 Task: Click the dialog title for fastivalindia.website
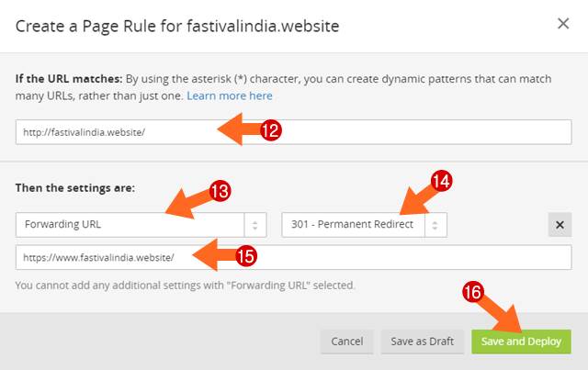[178, 26]
